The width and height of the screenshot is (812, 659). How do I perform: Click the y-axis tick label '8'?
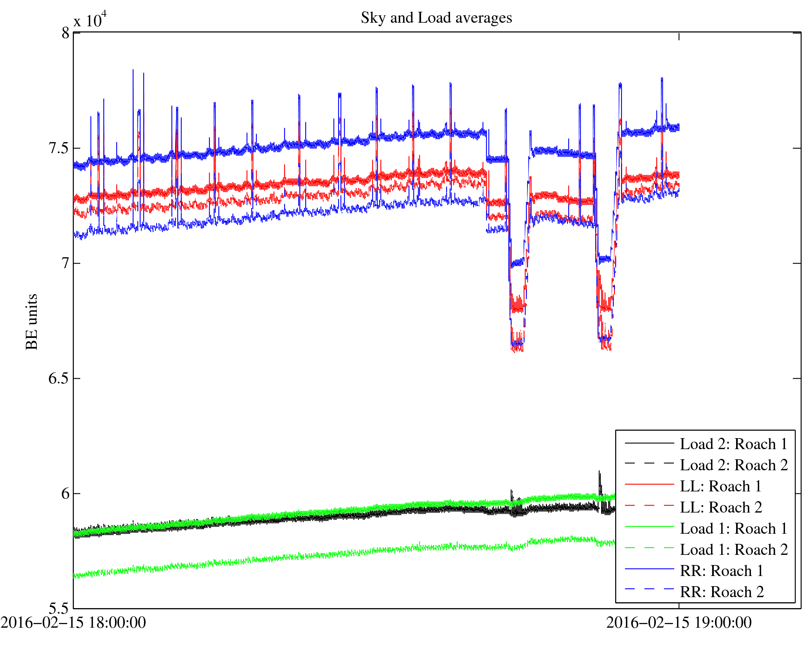[65, 33]
